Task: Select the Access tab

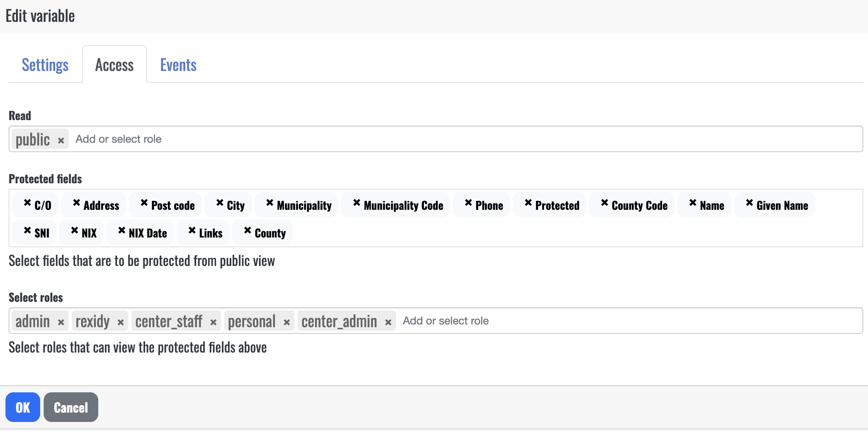Action: (x=114, y=65)
